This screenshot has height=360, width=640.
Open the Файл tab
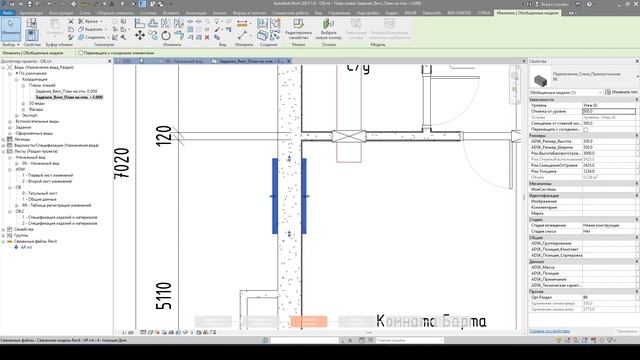(7, 13)
